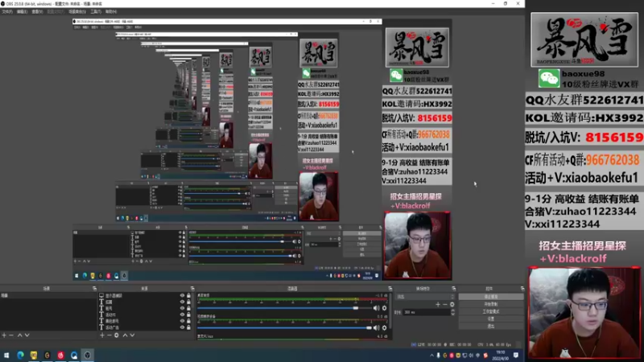Viewport: 644px width, 362px height.
Task: Toggle the lock on the last text source
Action: (x=188, y=327)
